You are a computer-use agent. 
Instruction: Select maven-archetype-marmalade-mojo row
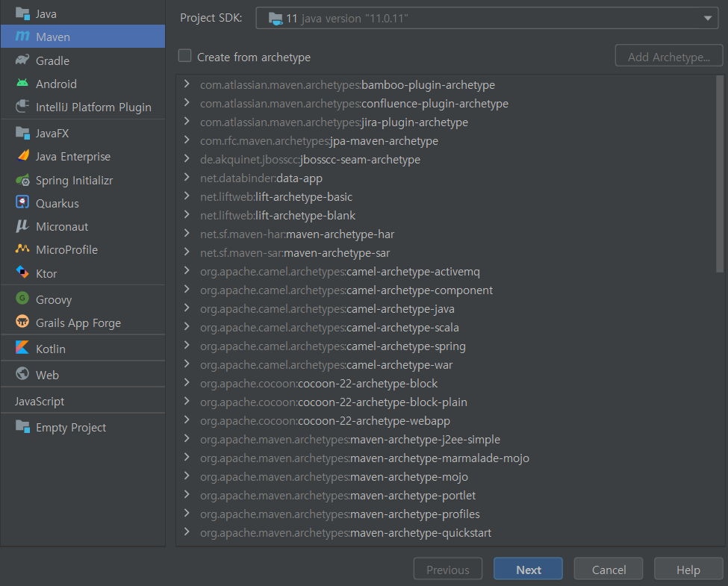click(x=447, y=458)
